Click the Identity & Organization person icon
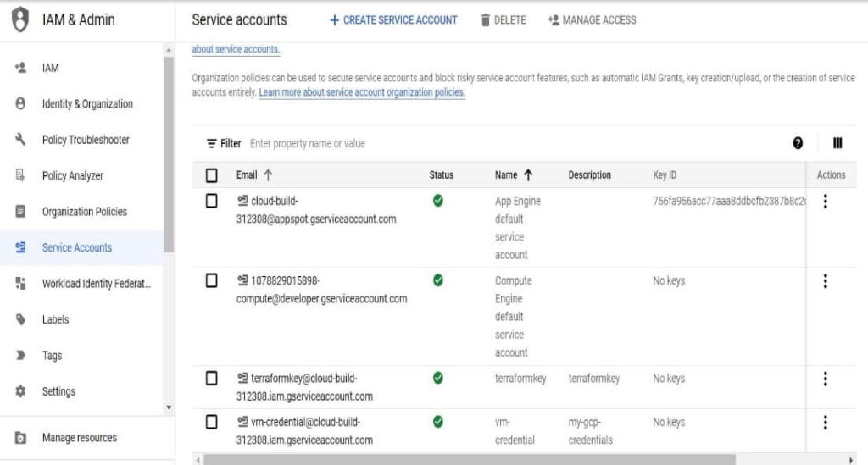868x465 pixels. [20, 103]
